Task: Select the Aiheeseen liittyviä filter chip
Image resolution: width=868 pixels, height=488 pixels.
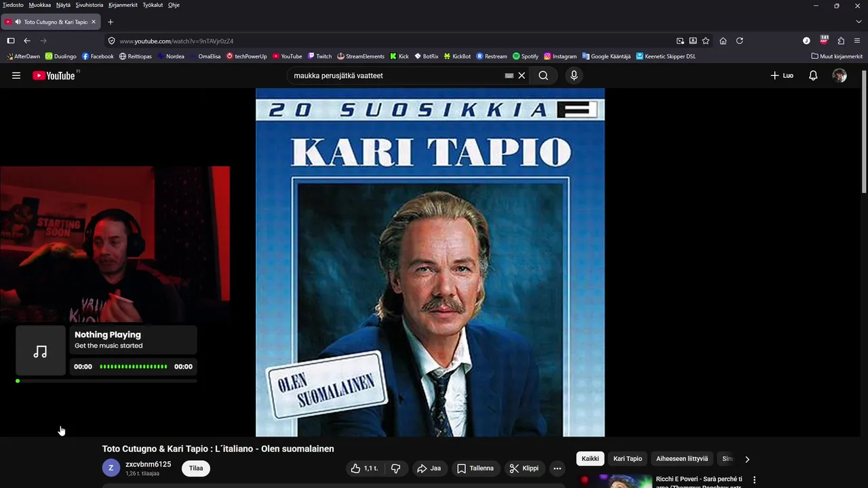Action: click(x=682, y=459)
